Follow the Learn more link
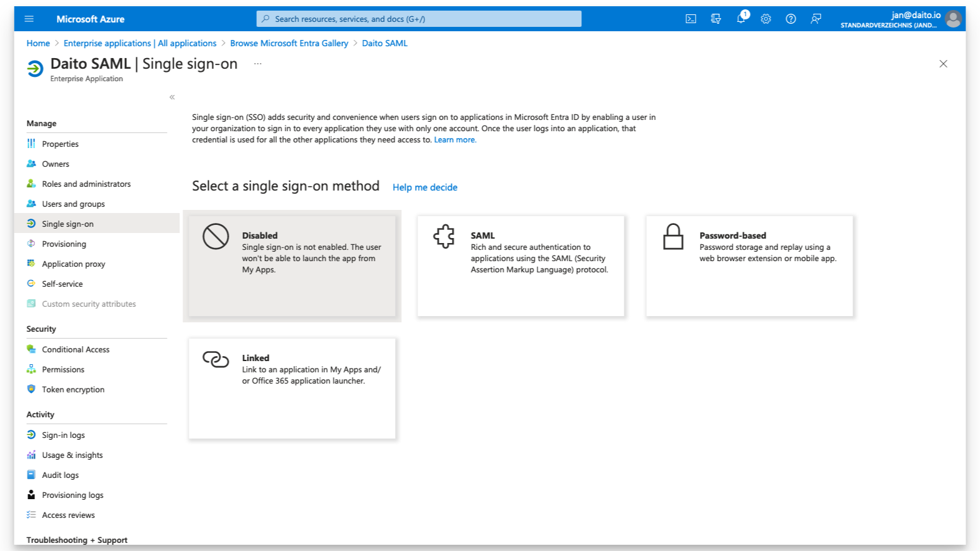The width and height of the screenshot is (980, 551). pos(455,140)
